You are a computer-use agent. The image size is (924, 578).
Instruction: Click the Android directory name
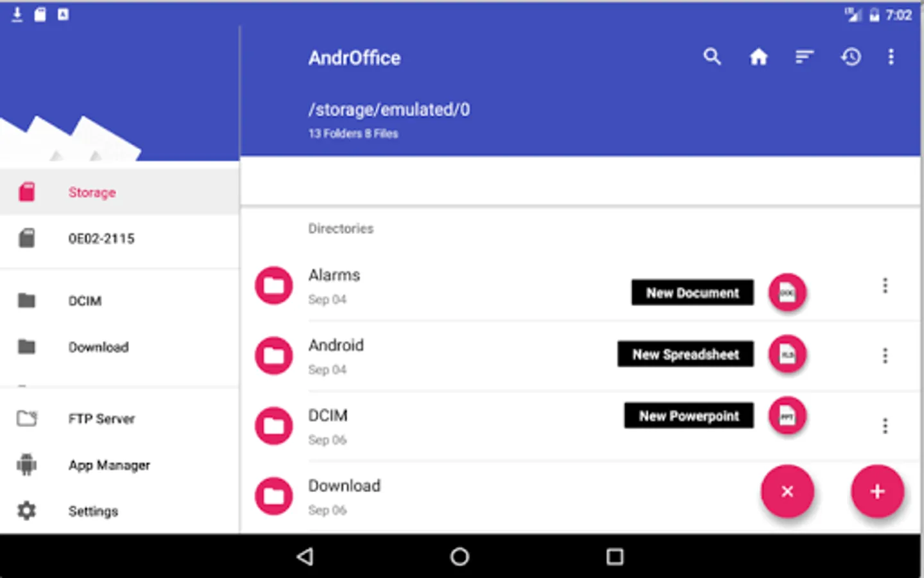click(336, 345)
